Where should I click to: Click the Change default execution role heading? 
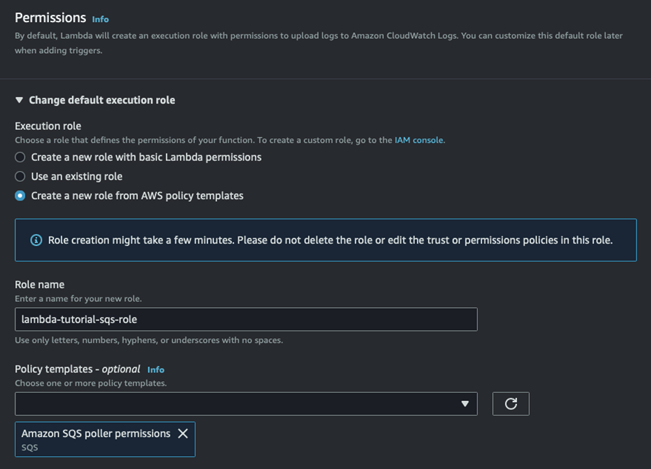(x=102, y=100)
